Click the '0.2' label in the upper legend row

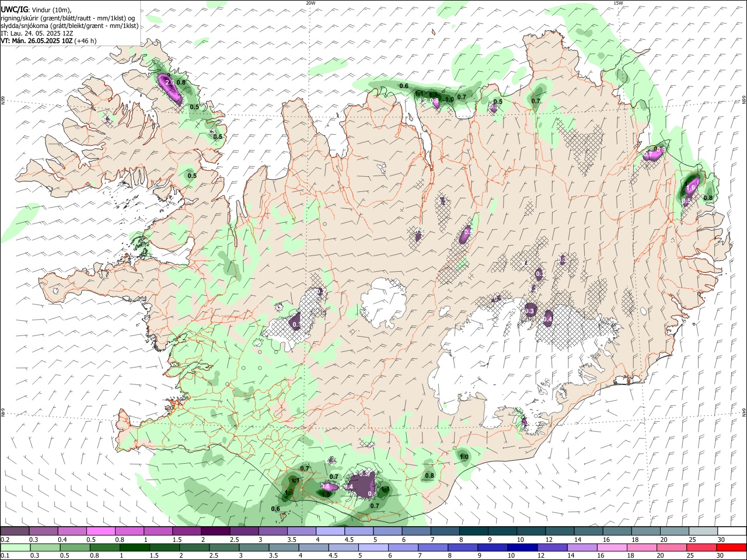point(5,540)
